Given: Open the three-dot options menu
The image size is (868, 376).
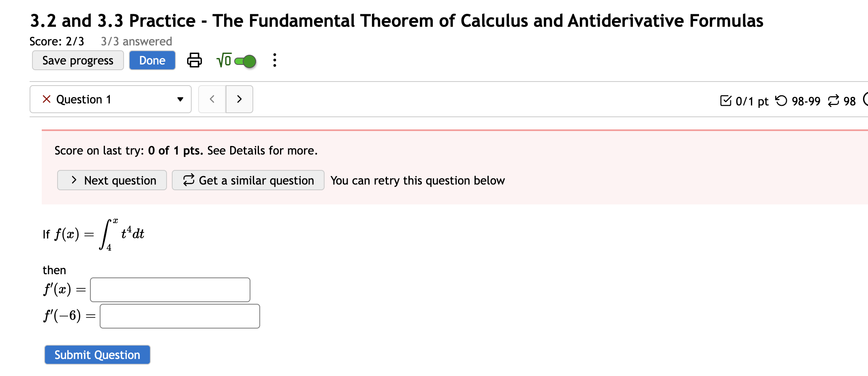Looking at the screenshot, I should click(274, 60).
